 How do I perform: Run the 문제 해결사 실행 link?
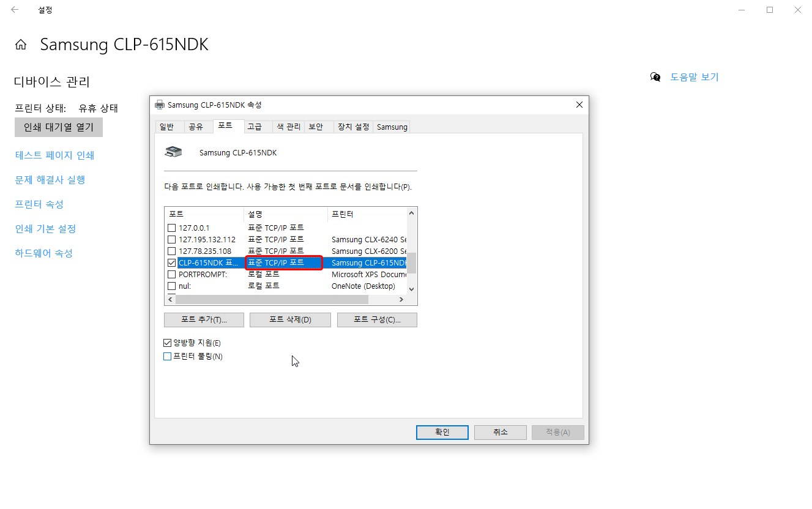click(x=50, y=180)
